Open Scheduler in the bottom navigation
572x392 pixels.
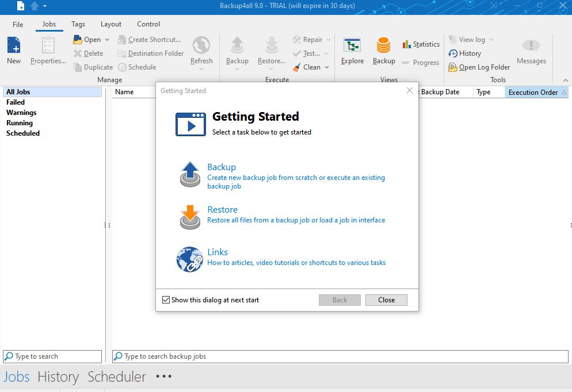point(117,376)
